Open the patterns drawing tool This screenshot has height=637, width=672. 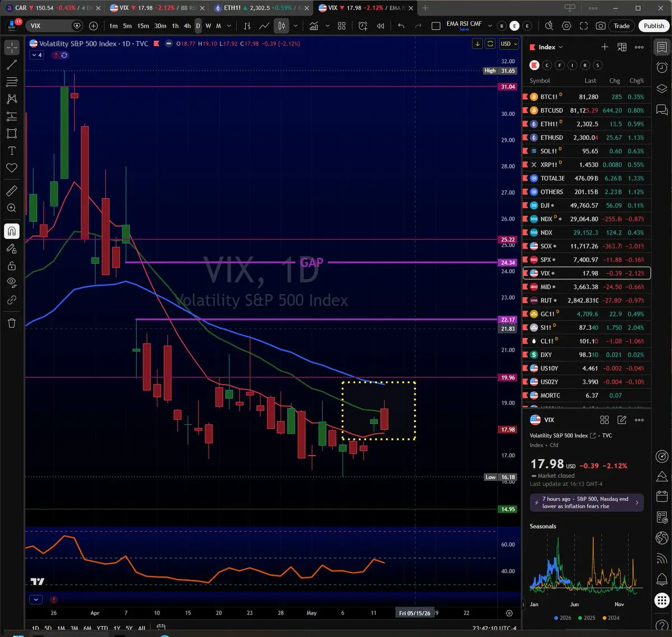[x=12, y=99]
